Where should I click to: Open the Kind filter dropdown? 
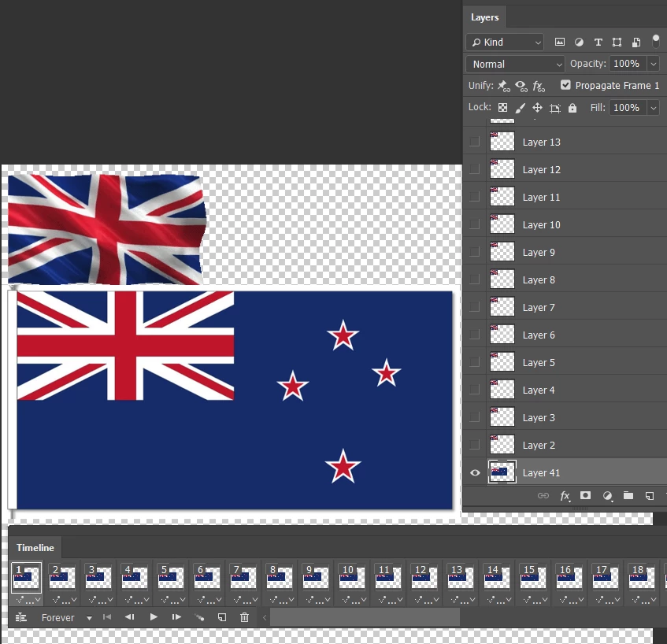point(505,42)
